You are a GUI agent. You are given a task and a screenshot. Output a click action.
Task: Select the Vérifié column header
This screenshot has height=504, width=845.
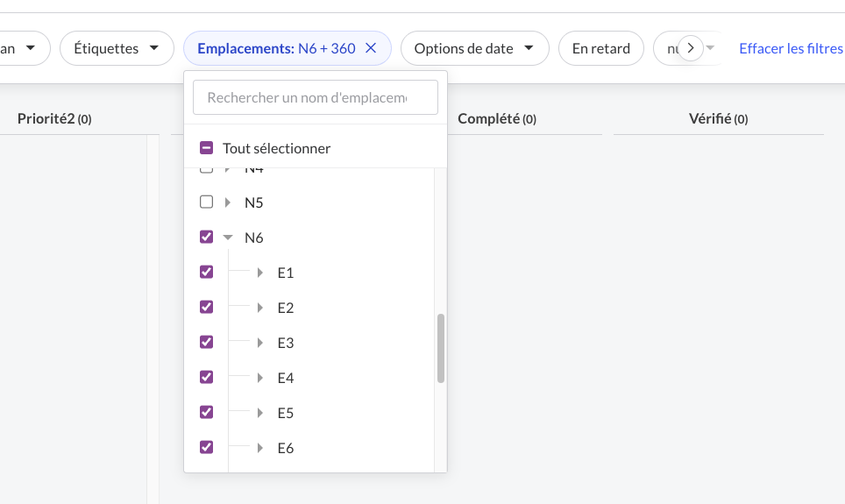719,118
